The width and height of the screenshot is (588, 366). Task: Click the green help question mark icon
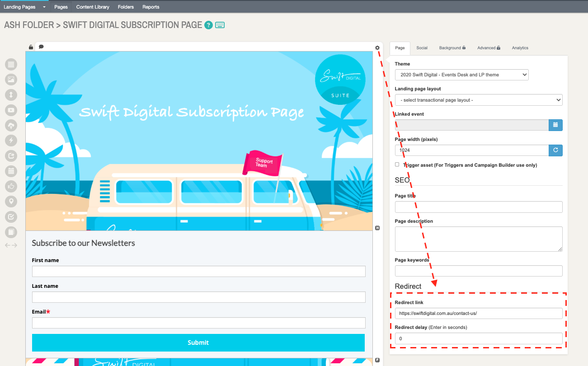(x=208, y=25)
